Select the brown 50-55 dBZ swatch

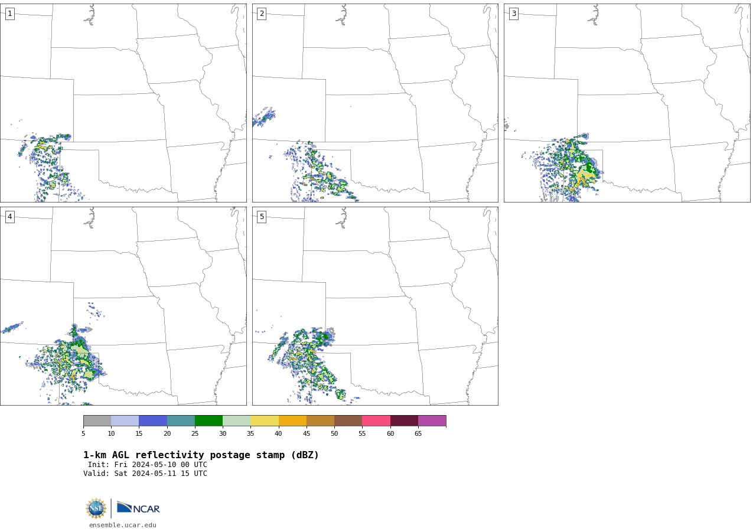pos(348,420)
